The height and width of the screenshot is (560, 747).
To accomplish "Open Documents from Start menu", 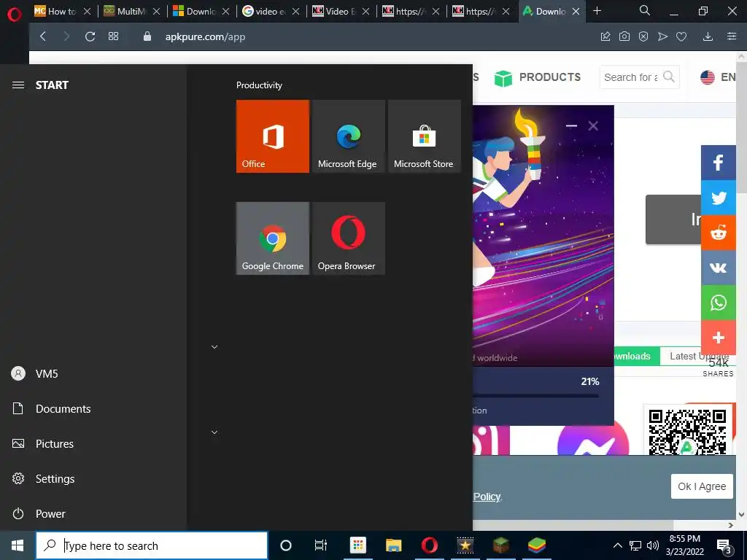I will click(x=93, y=408).
